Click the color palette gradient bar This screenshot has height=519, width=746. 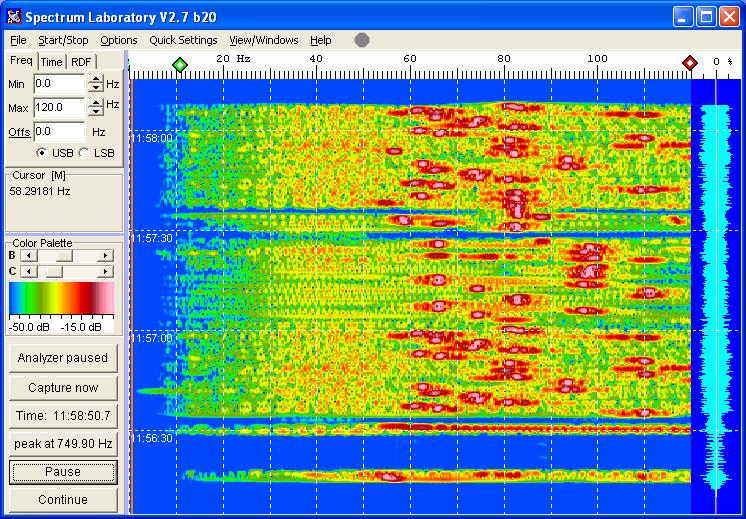[x=61, y=299]
